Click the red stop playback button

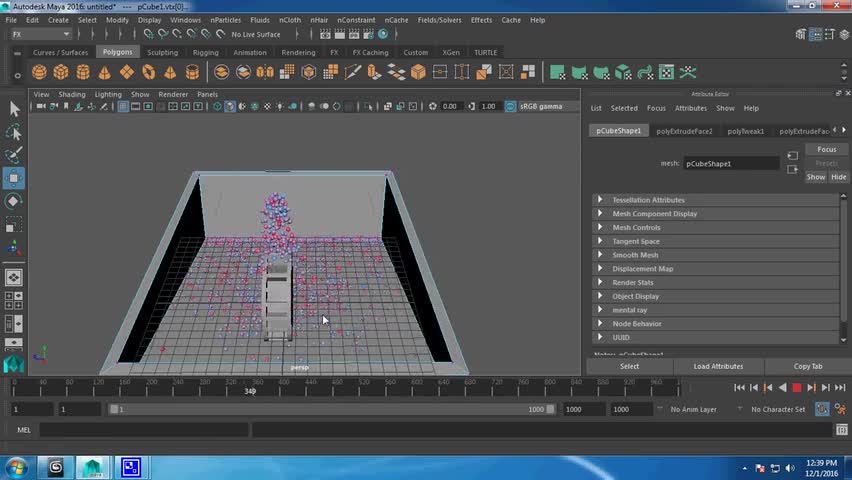click(797, 388)
